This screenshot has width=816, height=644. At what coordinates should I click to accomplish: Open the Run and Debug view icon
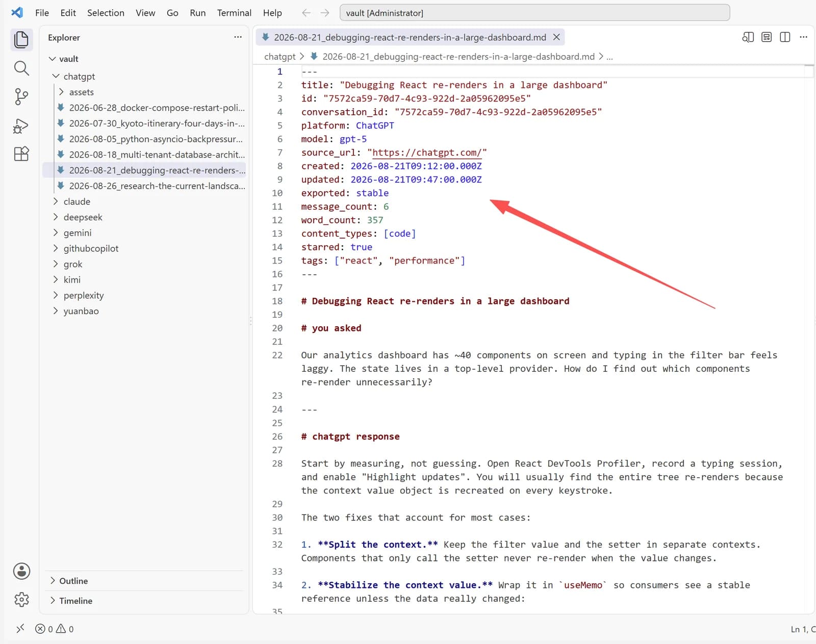coord(21,125)
